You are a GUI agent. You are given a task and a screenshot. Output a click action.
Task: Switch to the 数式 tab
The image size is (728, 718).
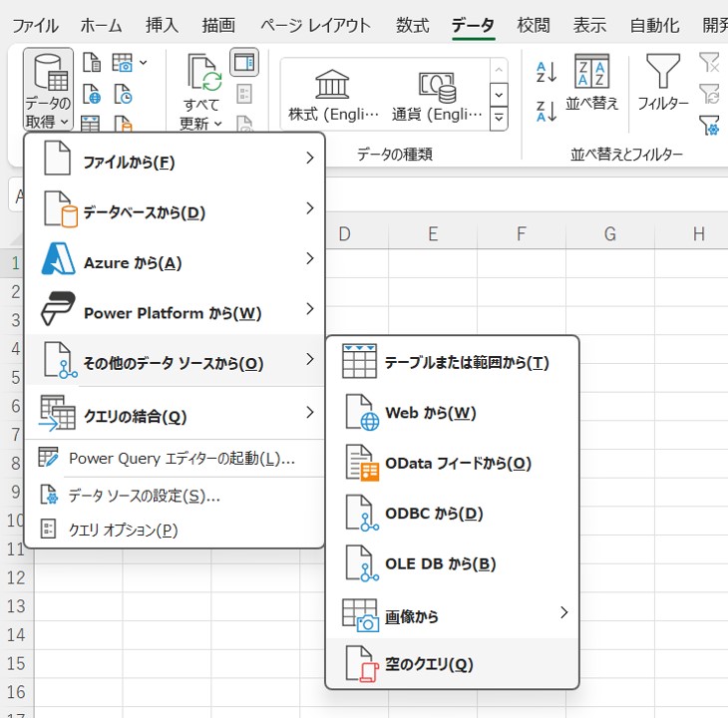click(x=412, y=26)
